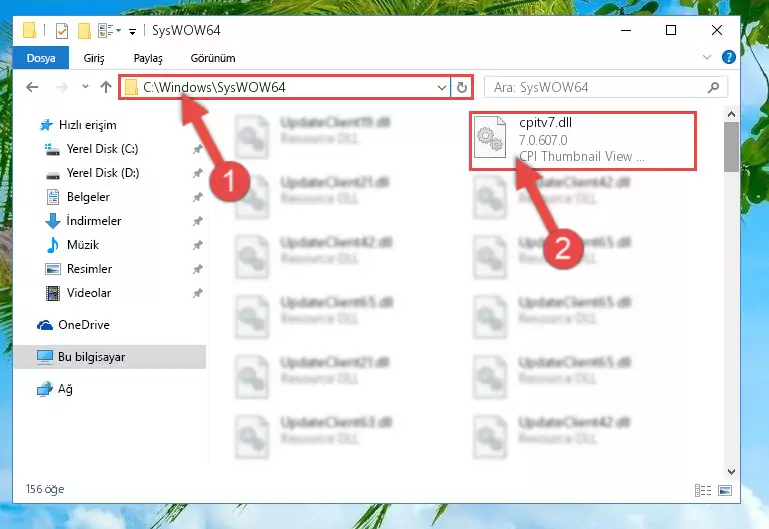The image size is (769, 529).
Task: Click the Forward navigation arrow
Action: (x=62, y=87)
